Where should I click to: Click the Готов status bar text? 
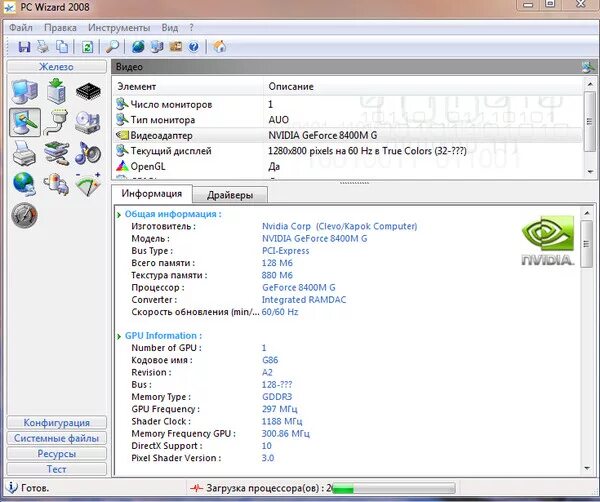[35, 488]
